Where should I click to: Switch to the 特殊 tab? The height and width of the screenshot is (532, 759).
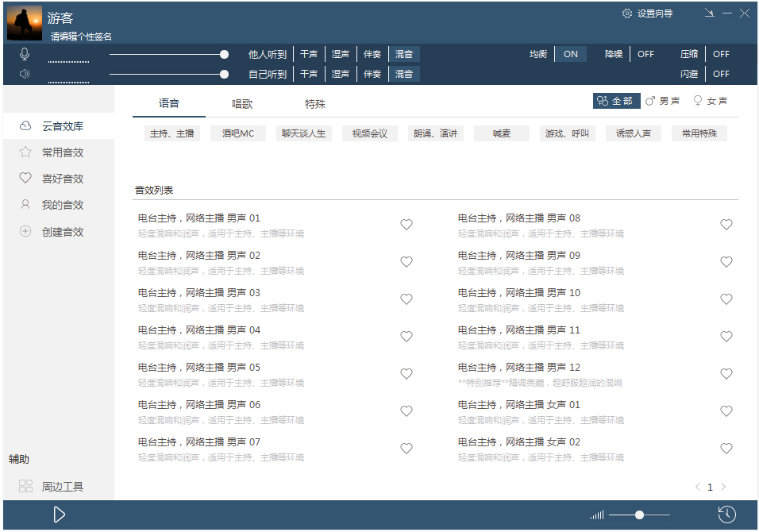(x=315, y=104)
